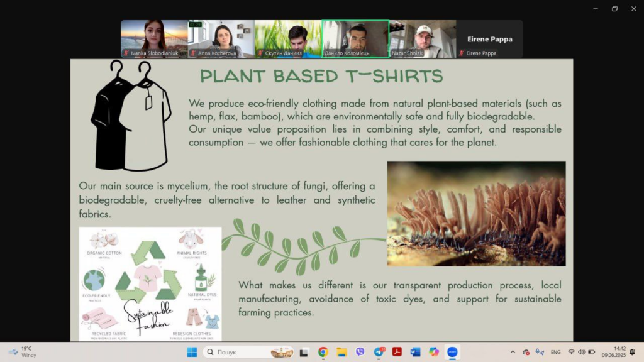
Task: Select Ivanka Slobodianiuk's video thumbnail
Action: [x=153, y=39]
